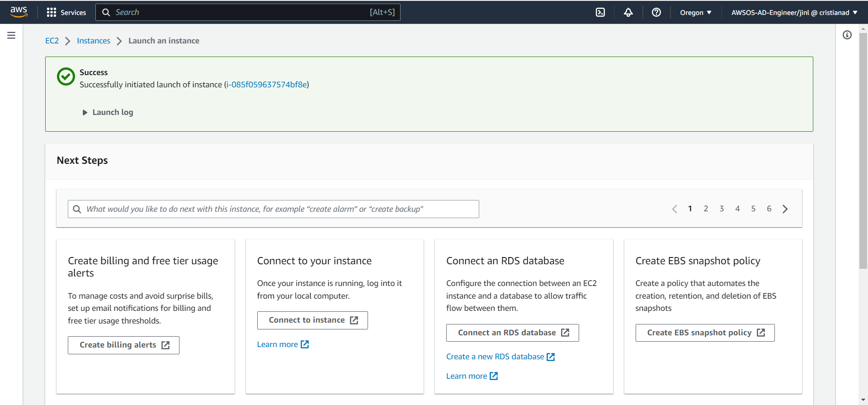Viewport: 868px width, 405px height.
Task: Click the Next Steps heading
Action: click(x=82, y=161)
